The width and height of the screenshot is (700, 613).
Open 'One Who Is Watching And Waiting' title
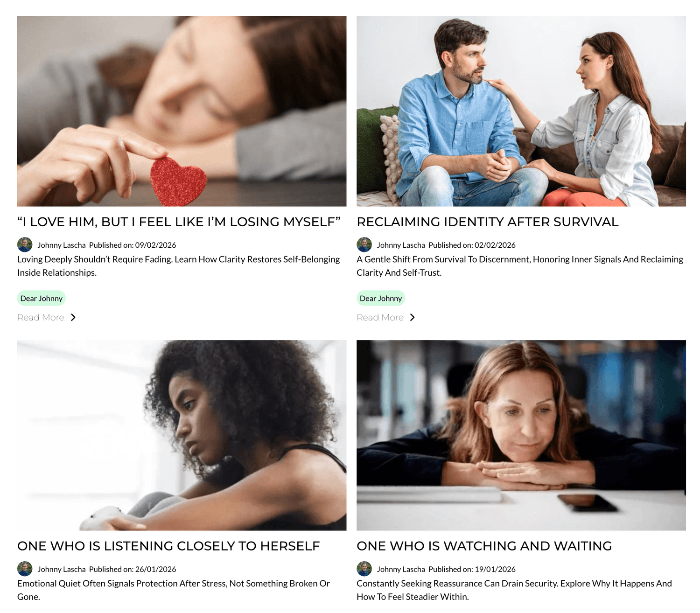pos(484,546)
